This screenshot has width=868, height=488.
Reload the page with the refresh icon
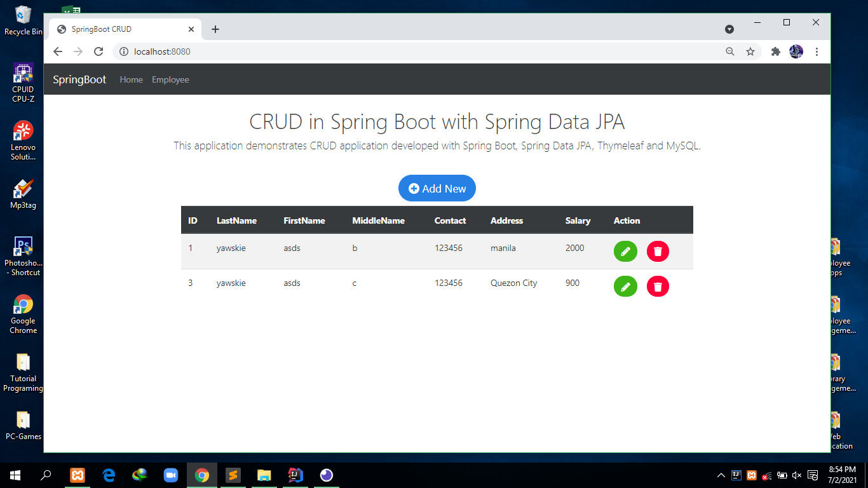point(98,51)
